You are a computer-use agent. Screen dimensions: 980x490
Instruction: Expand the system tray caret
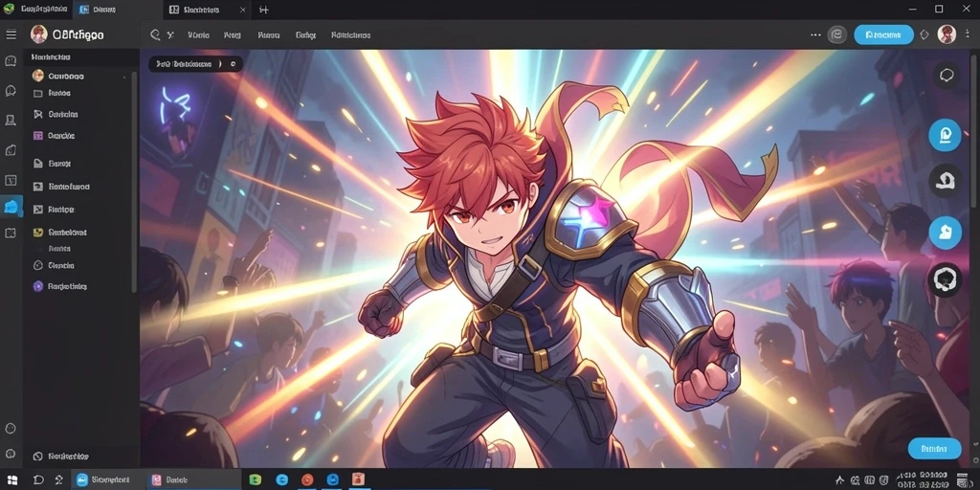click(839, 480)
